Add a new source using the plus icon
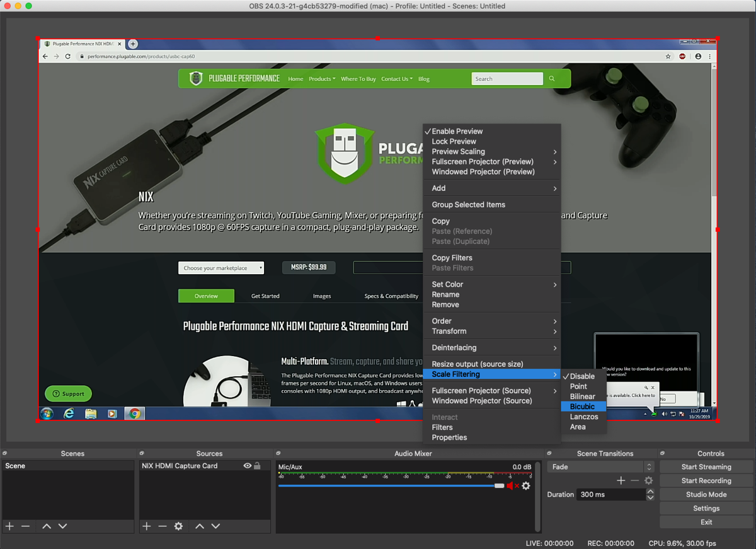This screenshot has width=756, height=549. pyautogui.click(x=146, y=526)
